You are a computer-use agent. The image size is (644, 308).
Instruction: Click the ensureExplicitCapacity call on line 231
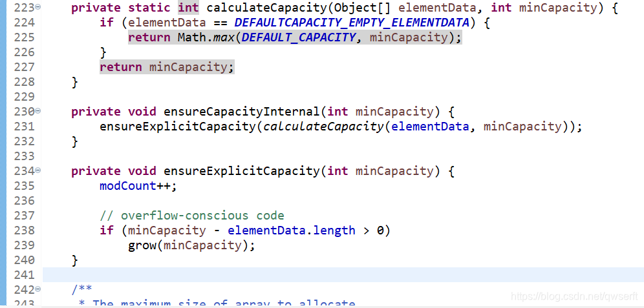(178, 127)
